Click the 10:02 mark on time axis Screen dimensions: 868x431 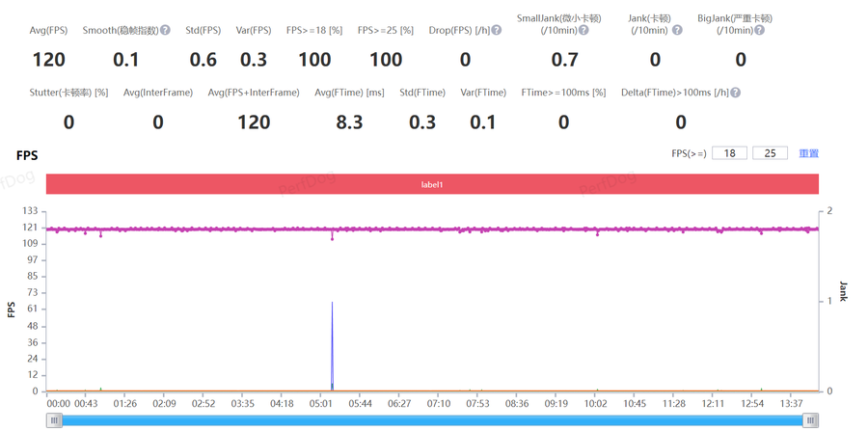(x=595, y=403)
